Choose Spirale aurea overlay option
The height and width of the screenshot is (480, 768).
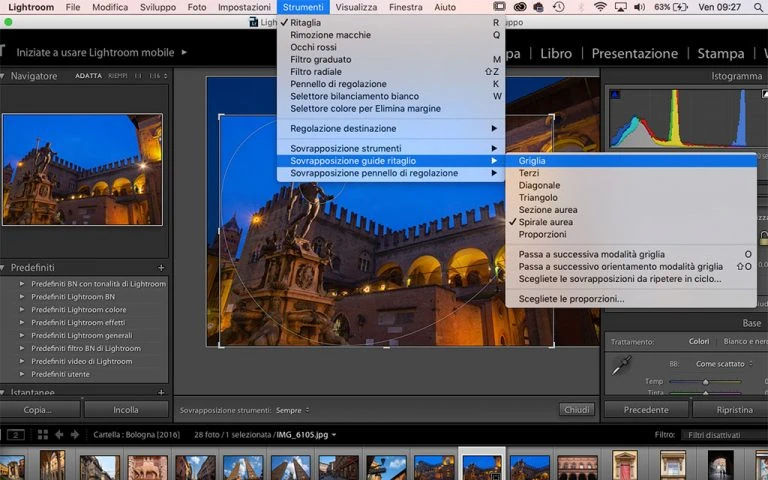631,222
